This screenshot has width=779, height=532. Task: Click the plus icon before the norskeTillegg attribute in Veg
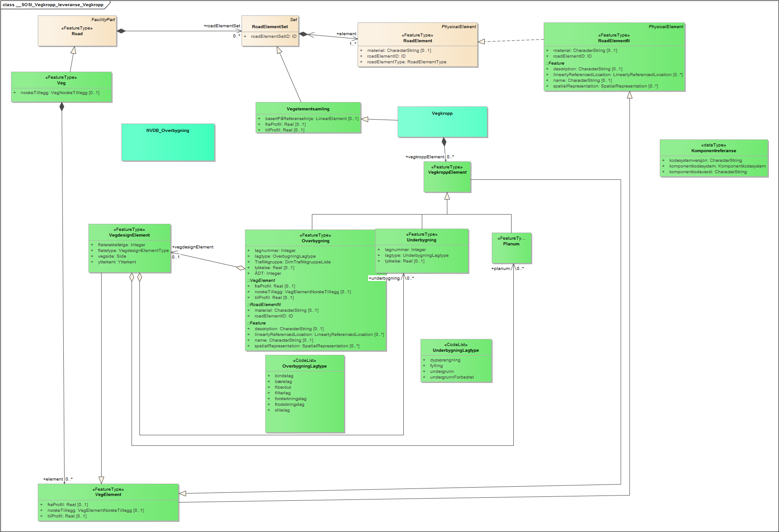(15, 93)
